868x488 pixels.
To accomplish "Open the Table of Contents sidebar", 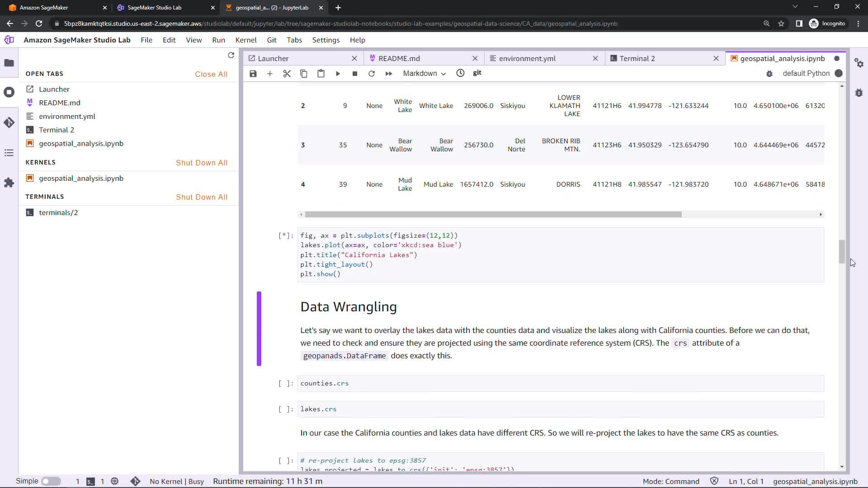I will coord(9,153).
